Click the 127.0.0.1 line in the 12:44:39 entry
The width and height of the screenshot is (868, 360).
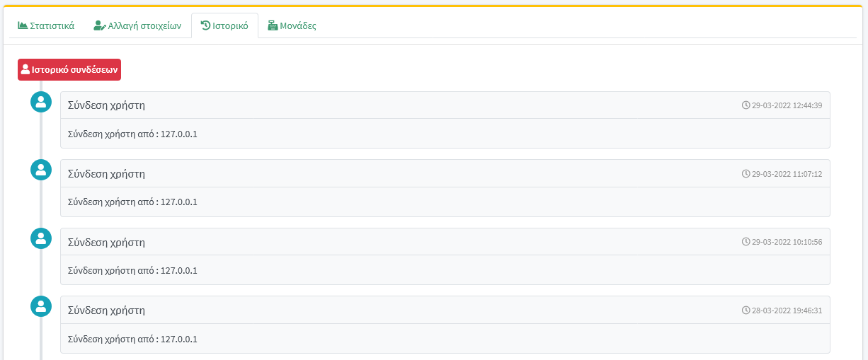pyautogui.click(x=132, y=134)
